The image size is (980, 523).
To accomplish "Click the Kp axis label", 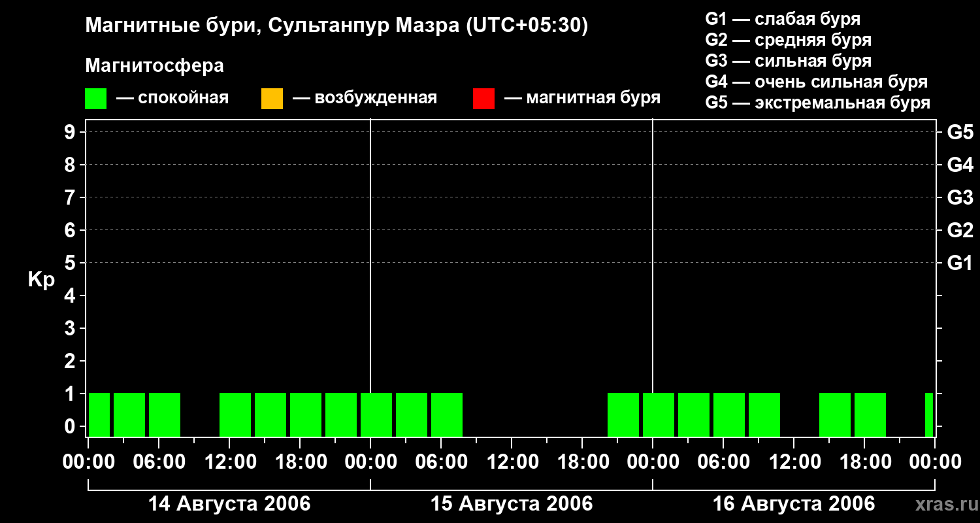I will pos(41,280).
